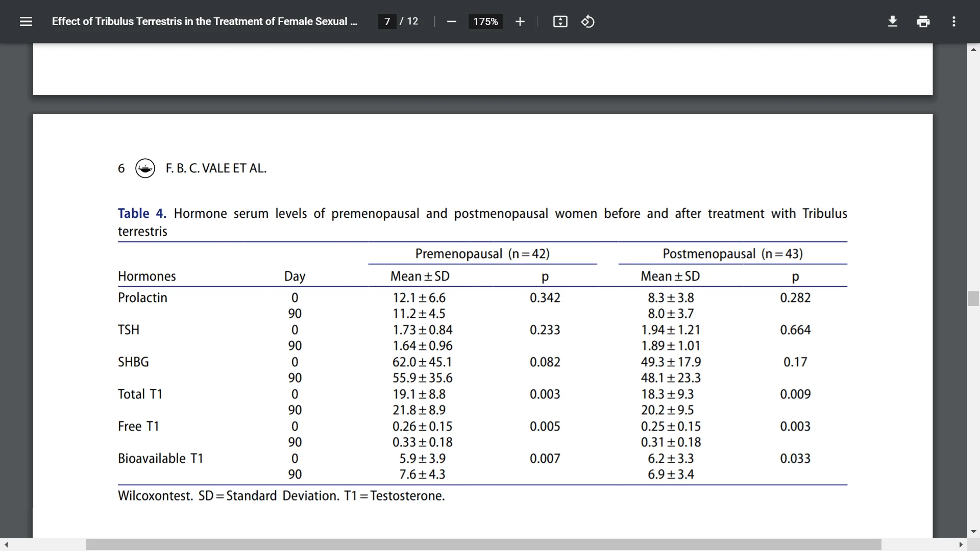Image resolution: width=980 pixels, height=551 pixels.
Task: Click the value '21.8±8.9'
Action: (419, 410)
